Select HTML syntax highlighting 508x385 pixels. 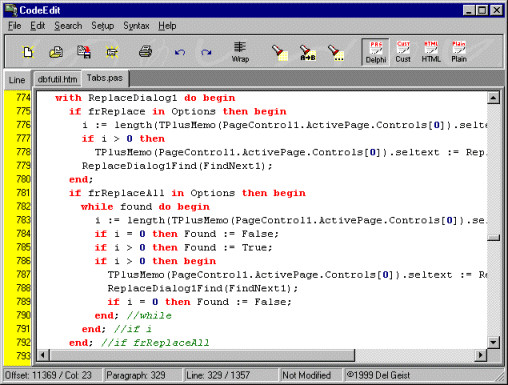click(x=431, y=52)
